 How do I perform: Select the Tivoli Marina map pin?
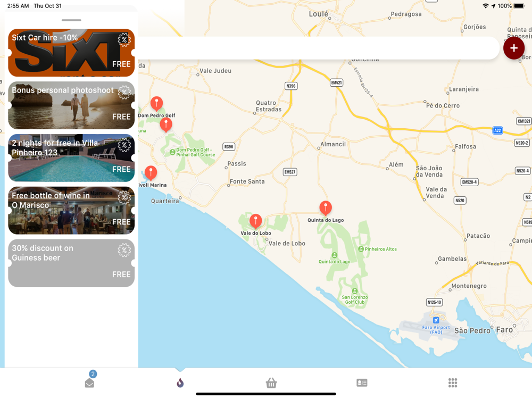click(151, 173)
